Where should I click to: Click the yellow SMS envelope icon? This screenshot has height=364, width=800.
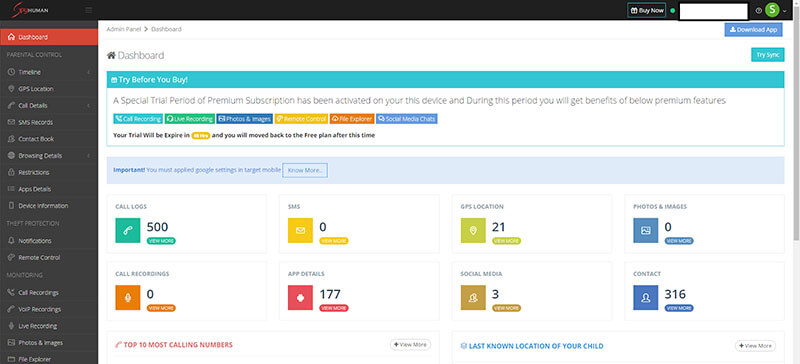pos(300,230)
